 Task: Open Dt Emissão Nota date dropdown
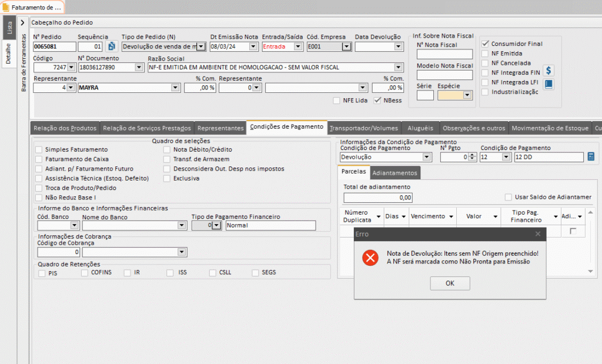253,46
